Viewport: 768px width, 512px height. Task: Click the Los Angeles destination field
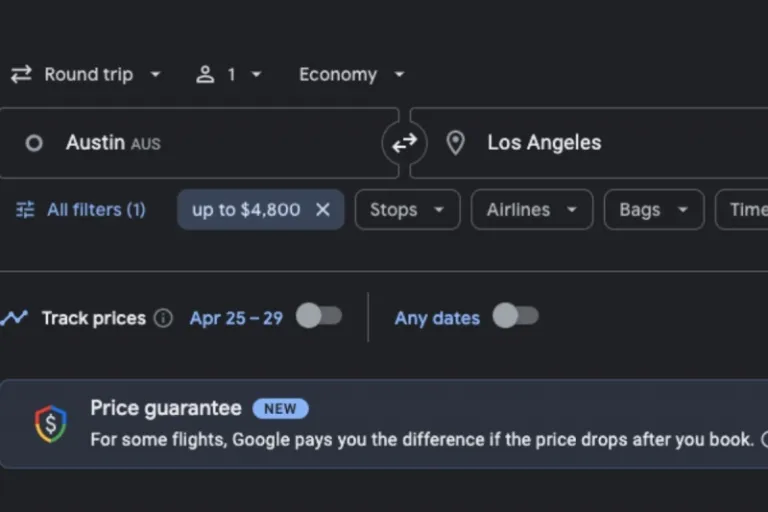(600, 143)
